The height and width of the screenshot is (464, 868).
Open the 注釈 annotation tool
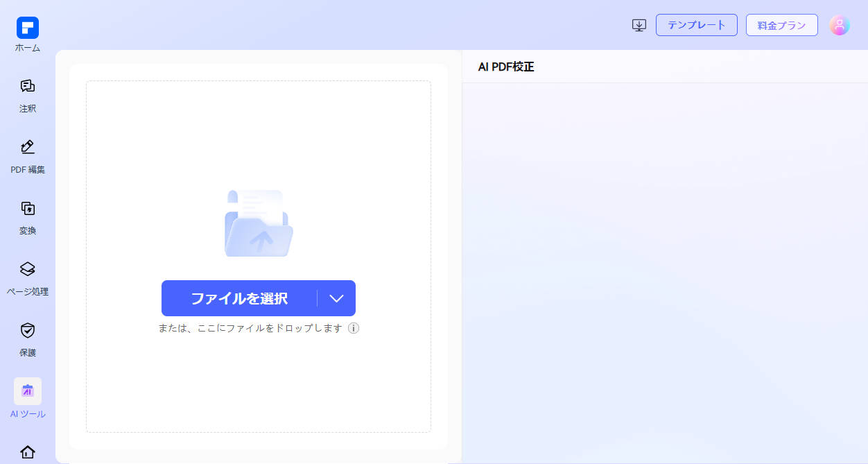click(28, 95)
